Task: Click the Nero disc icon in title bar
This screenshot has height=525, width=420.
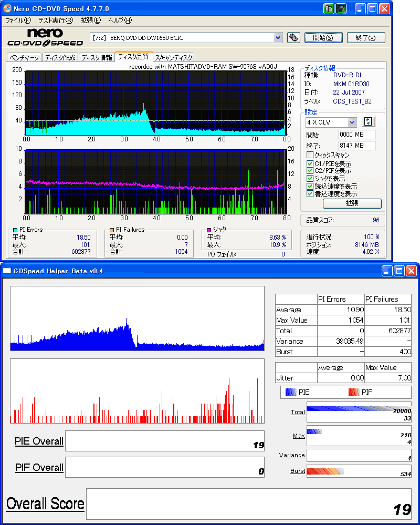Action: click(7, 9)
